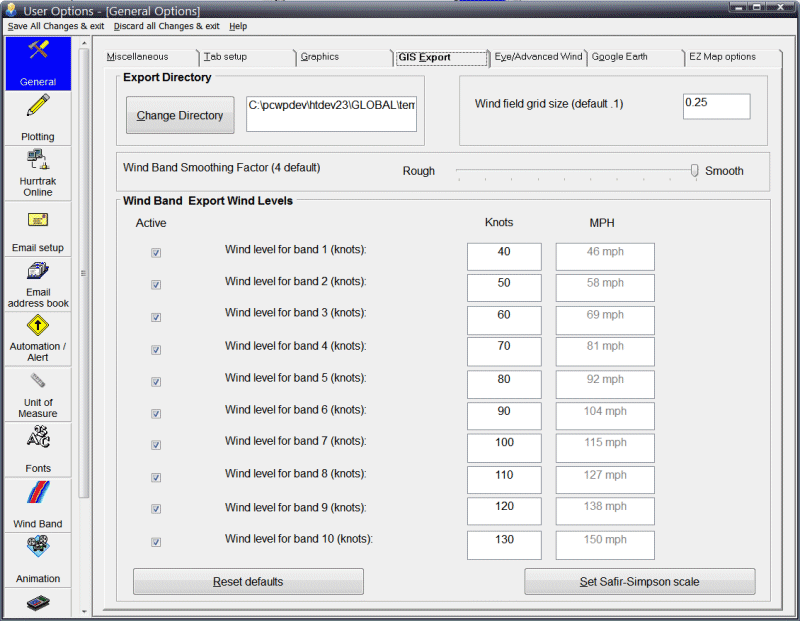Viewport: 800px width, 621px height.
Task: Open the Animation settings
Action: (38, 558)
